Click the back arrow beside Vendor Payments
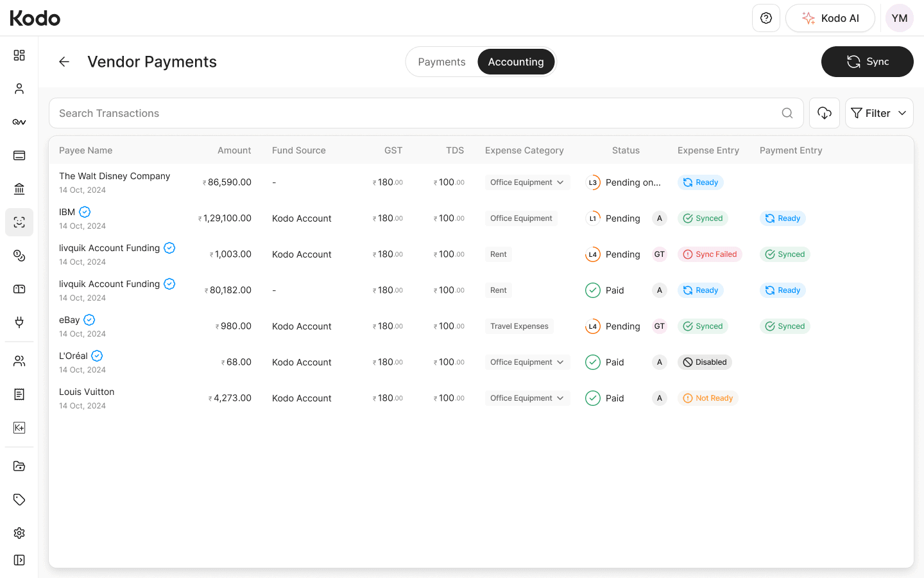Viewport: 924px width, 578px height. (x=64, y=62)
